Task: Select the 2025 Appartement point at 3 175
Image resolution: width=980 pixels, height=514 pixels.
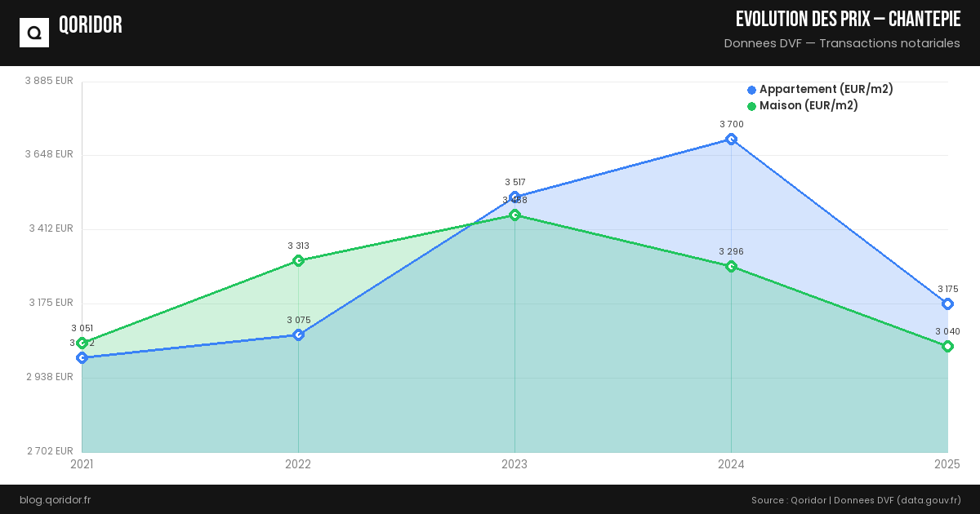Action: click(x=947, y=304)
